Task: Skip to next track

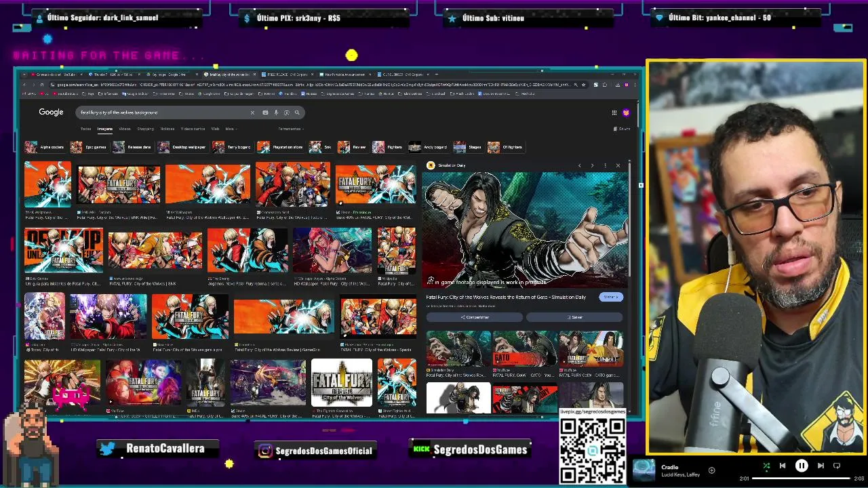Action: click(x=821, y=466)
